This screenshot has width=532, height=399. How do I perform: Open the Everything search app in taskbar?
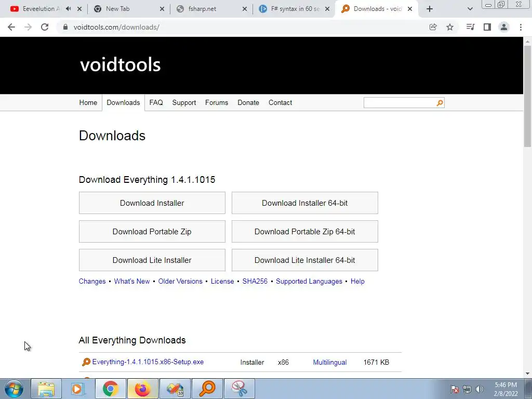tap(207, 389)
